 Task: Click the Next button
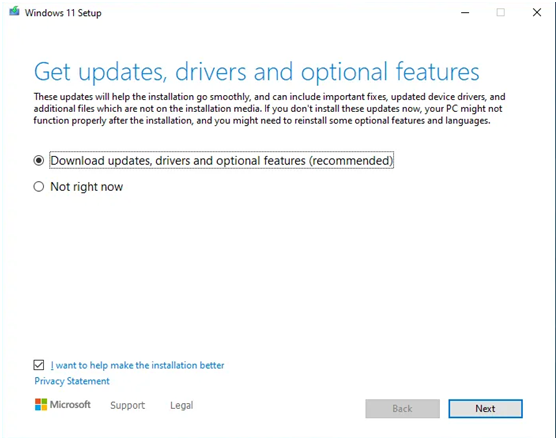tap(485, 408)
